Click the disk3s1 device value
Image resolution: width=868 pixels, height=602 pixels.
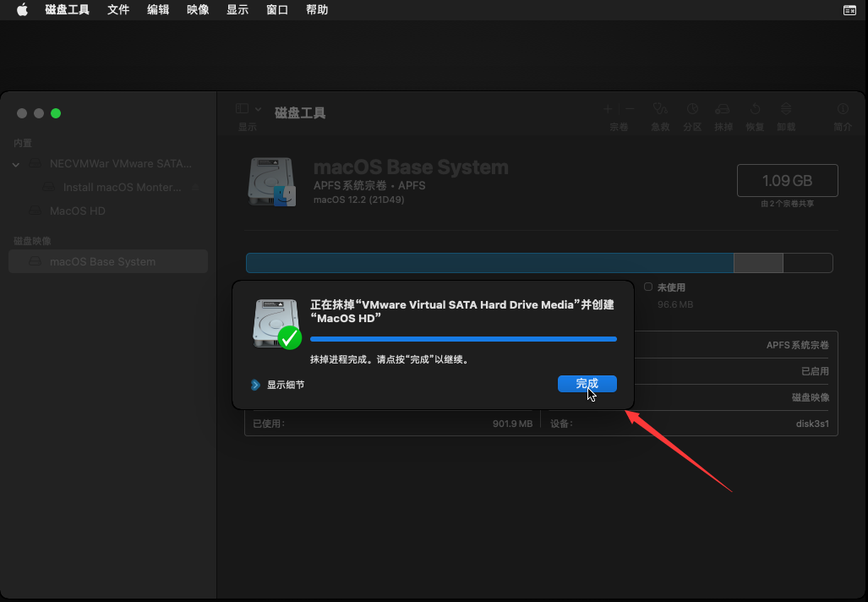[x=812, y=424]
